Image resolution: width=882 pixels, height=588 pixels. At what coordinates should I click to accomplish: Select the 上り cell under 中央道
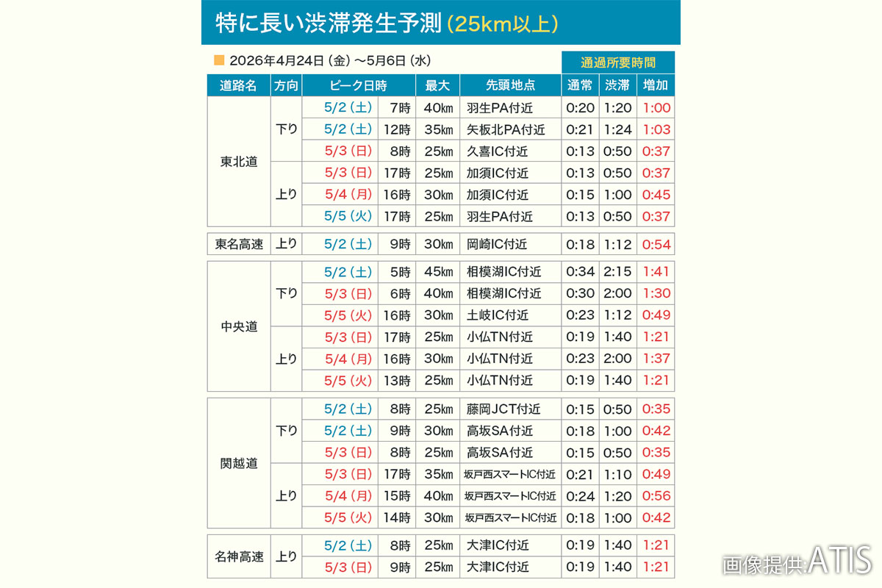coord(287,359)
